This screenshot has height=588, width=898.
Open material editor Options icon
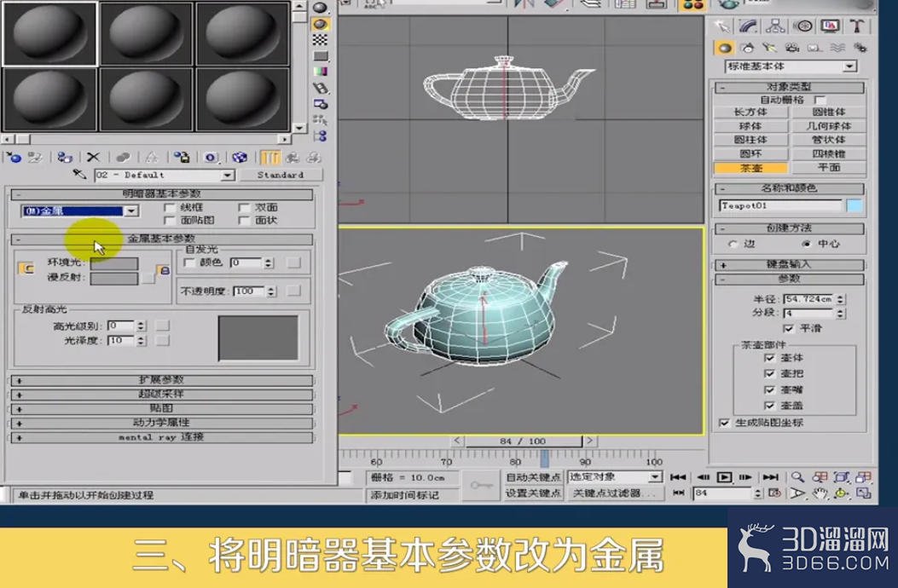coord(320,104)
